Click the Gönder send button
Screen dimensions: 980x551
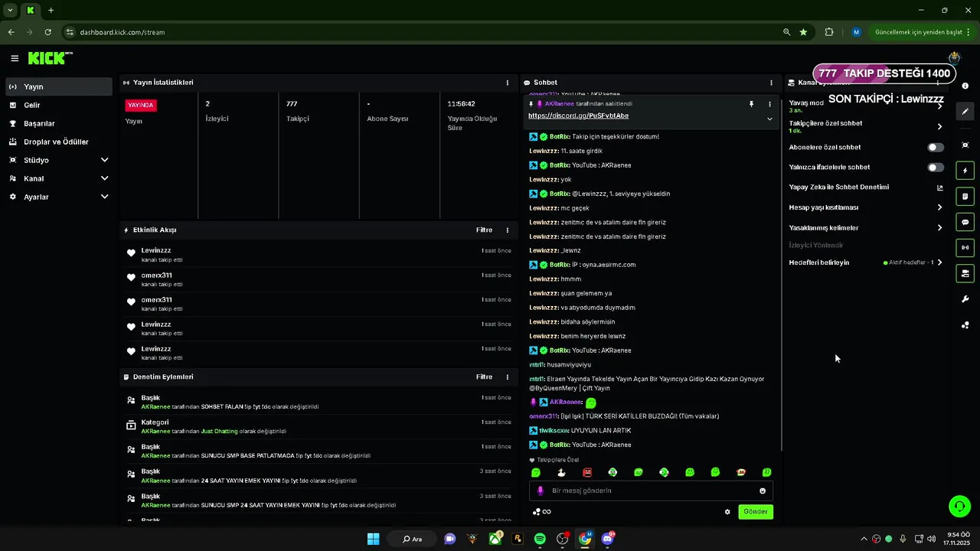click(756, 512)
